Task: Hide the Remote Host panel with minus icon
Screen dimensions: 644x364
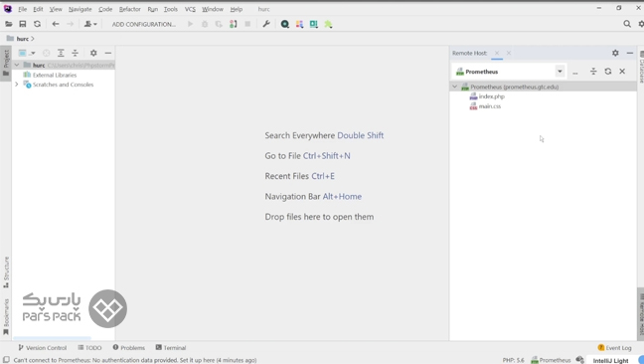Action: coord(629,53)
